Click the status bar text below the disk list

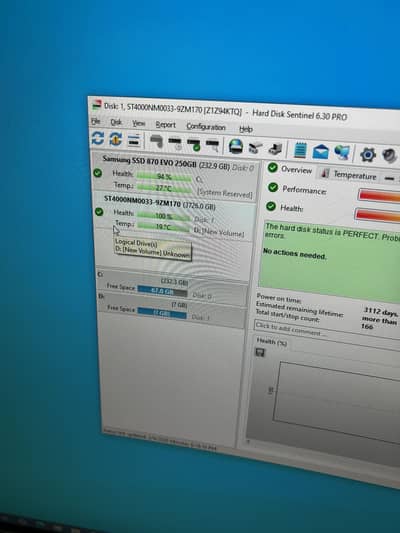[x=160, y=441]
